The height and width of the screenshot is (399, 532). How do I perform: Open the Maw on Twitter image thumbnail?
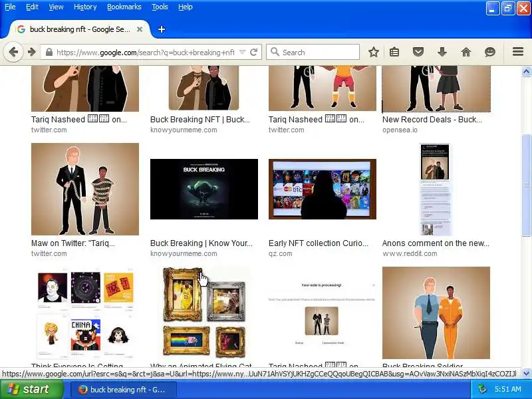(x=85, y=189)
